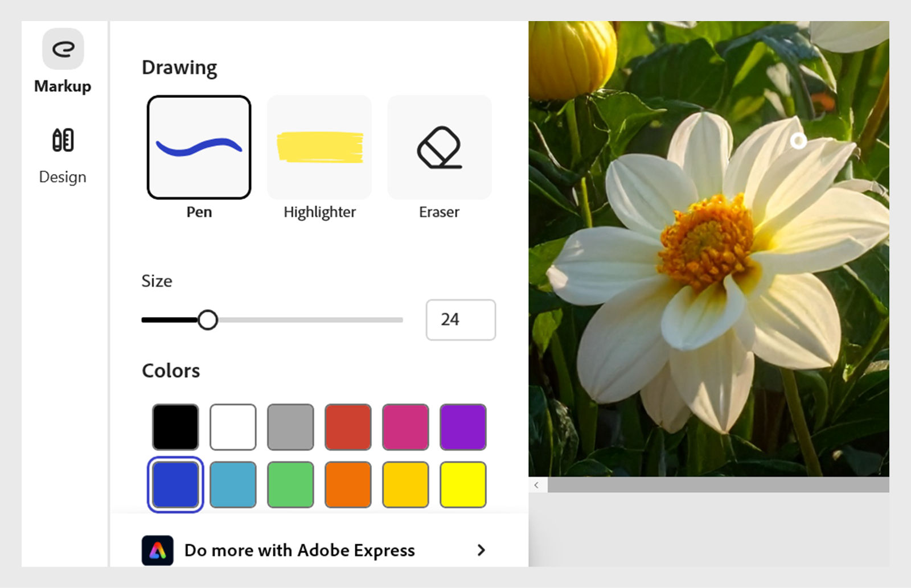Select the white color swatch
The image size is (911, 588).
coord(232,426)
